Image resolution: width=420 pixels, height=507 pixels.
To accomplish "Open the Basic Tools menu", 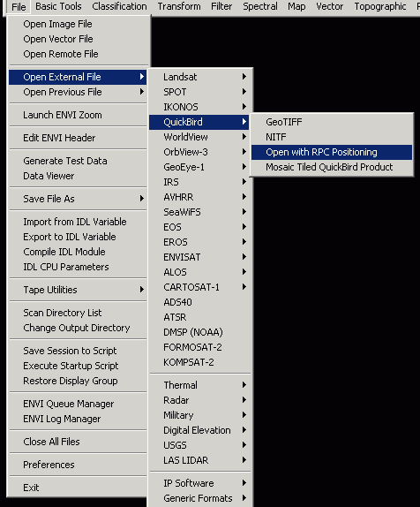I will click(58, 6).
